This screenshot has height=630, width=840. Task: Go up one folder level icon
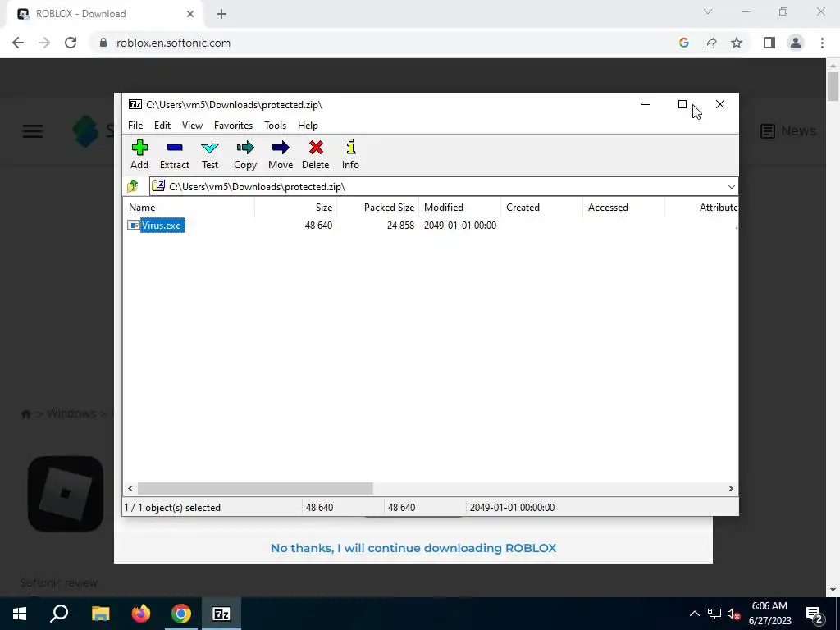[x=133, y=186]
